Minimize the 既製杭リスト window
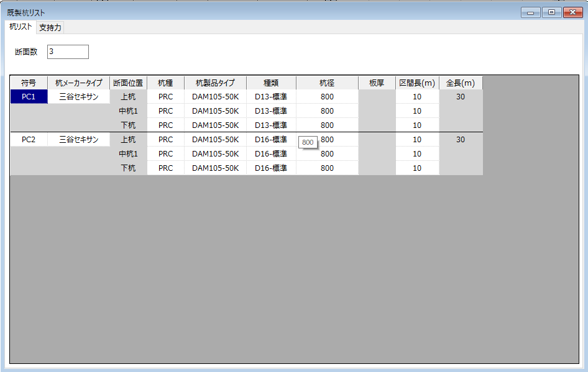588x372 pixels. pos(530,12)
